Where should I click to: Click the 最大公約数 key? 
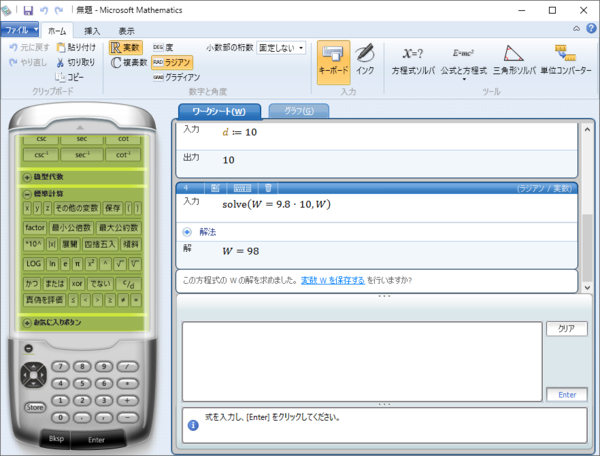click(x=119, y=228)
